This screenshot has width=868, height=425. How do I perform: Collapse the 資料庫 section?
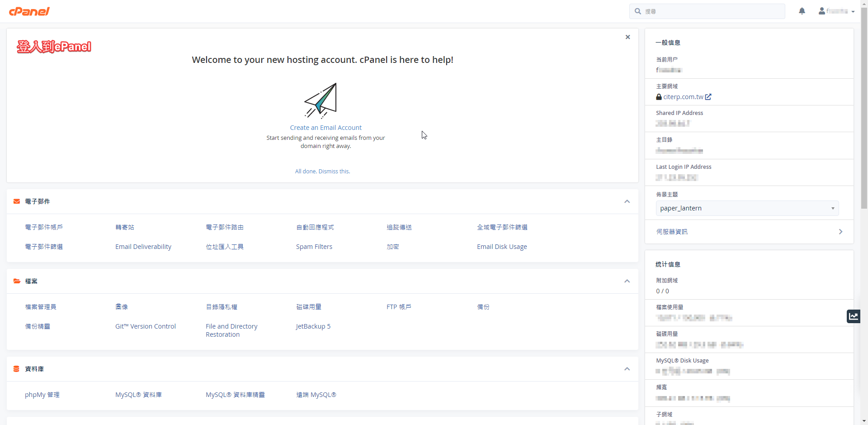click(x=627, y=369)
